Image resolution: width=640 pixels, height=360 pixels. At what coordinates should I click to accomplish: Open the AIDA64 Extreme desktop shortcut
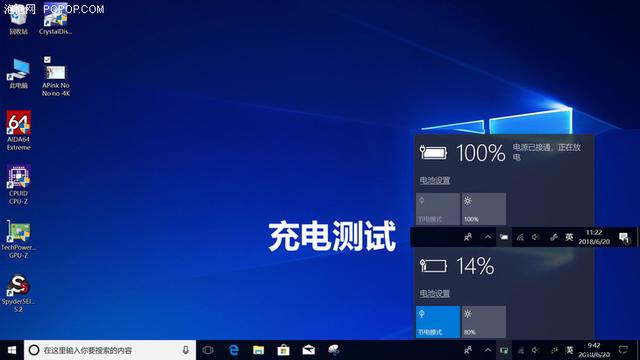tap(18, 131)
